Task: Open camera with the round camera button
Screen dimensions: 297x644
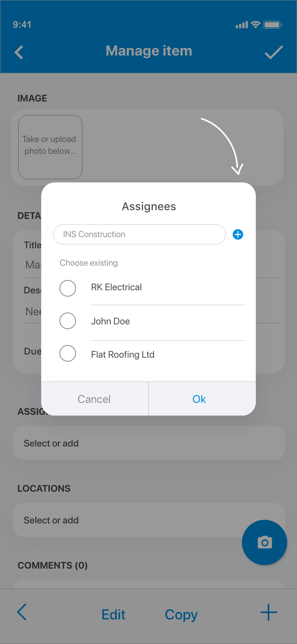Action: tap(265, 542)
